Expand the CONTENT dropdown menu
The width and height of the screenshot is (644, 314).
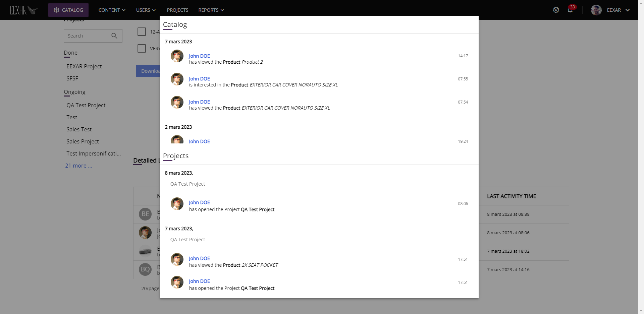[x=112, y=10]
